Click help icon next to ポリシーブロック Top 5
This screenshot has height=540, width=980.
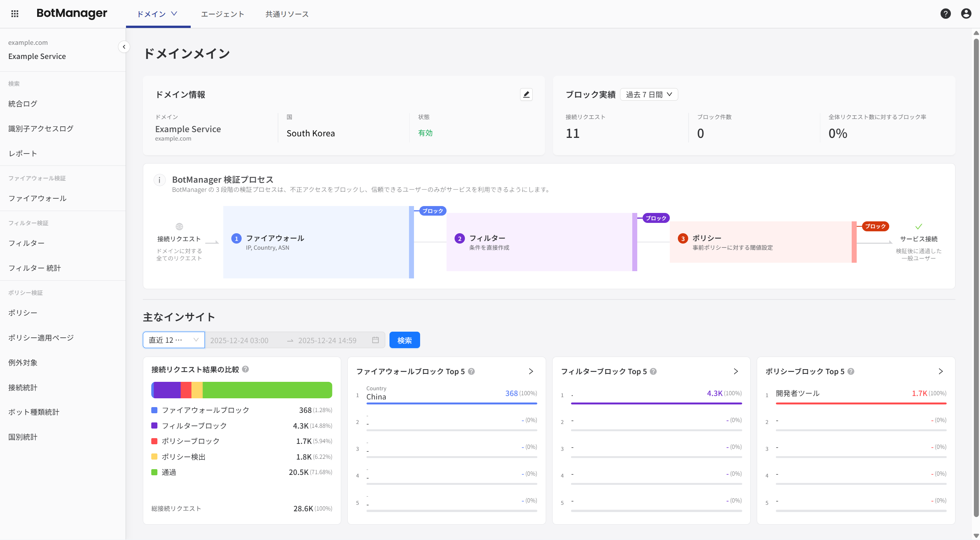[851, 371]
